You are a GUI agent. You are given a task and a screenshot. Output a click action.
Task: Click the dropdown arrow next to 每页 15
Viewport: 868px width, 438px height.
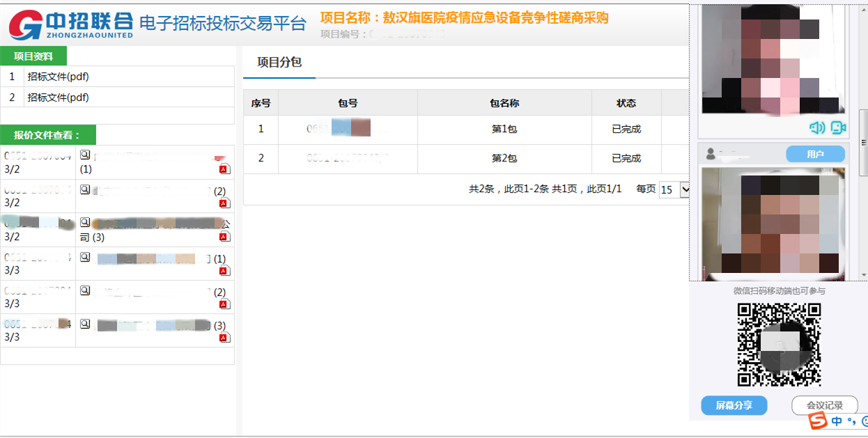pos(685,189)
